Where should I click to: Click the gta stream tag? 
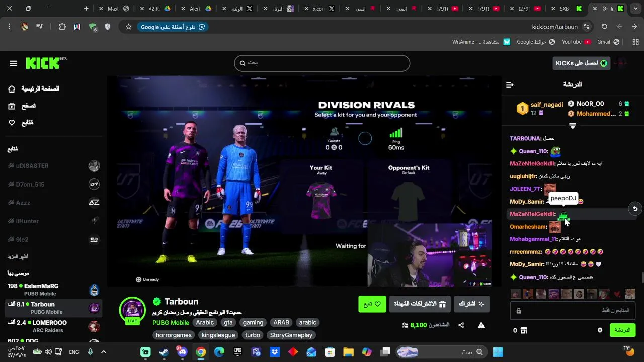pos(228,322)
